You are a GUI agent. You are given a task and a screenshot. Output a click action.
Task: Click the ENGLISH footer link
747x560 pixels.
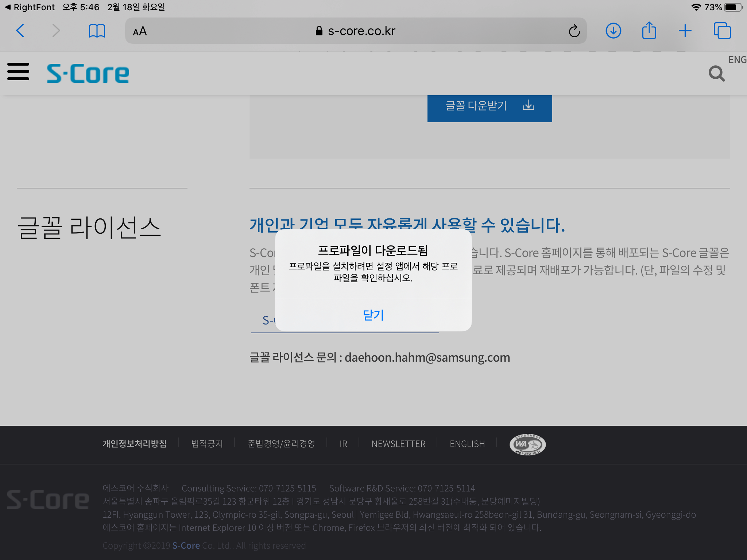tap(467, 444)
